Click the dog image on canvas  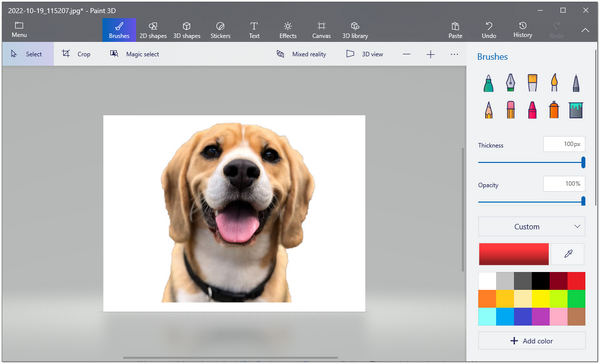(x=237, y=212)
